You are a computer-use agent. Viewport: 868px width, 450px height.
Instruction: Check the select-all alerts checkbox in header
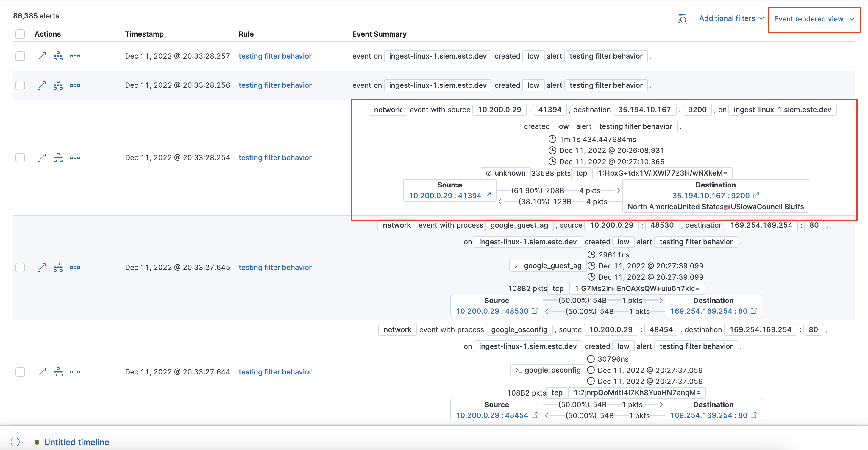[x=20, y=34]
